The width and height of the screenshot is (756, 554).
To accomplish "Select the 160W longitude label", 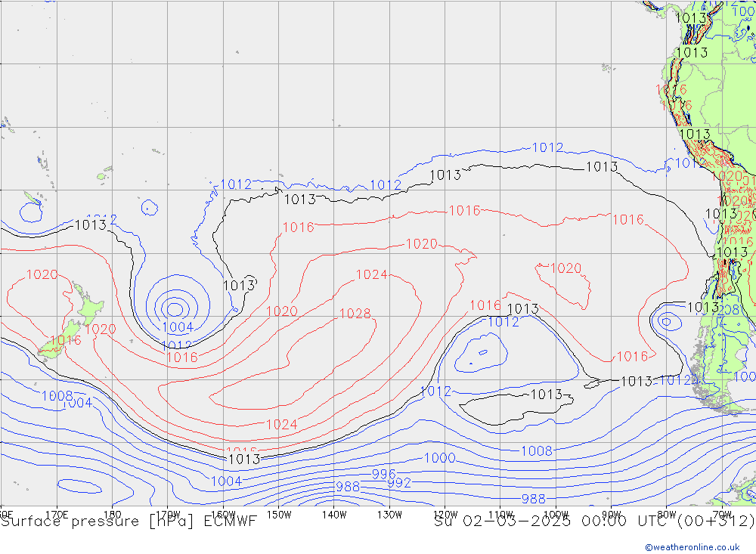I will (x=223, y=513).
